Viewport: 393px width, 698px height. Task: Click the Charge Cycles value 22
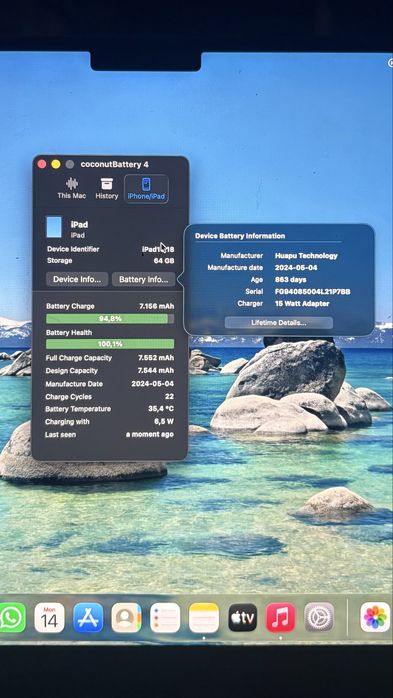(x=169, y=397)
